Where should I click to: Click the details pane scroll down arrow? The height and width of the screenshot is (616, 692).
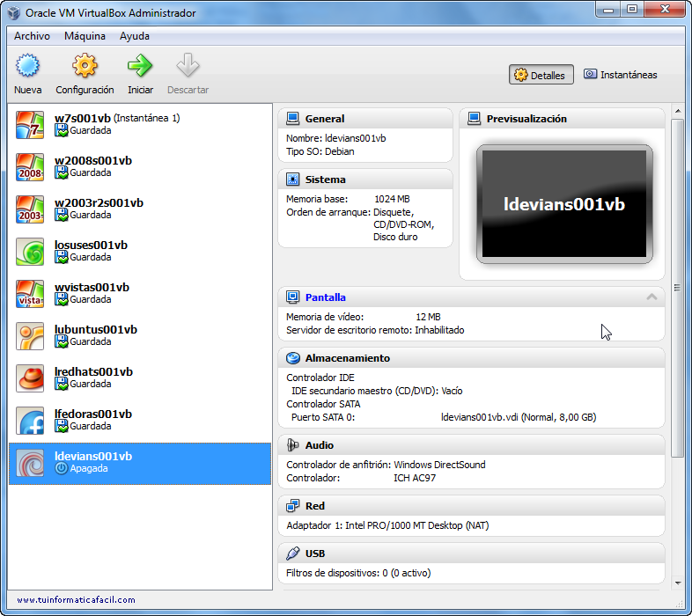(678, 583)
